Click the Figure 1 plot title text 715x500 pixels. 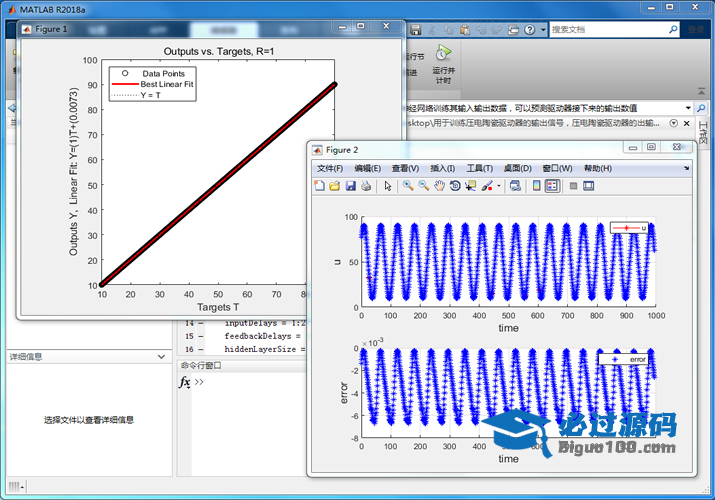point(219,52)
